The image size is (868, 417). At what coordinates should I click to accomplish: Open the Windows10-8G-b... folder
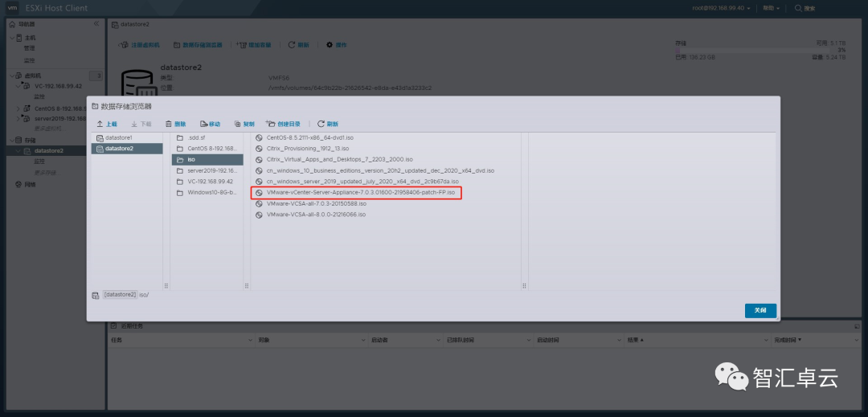207,193
